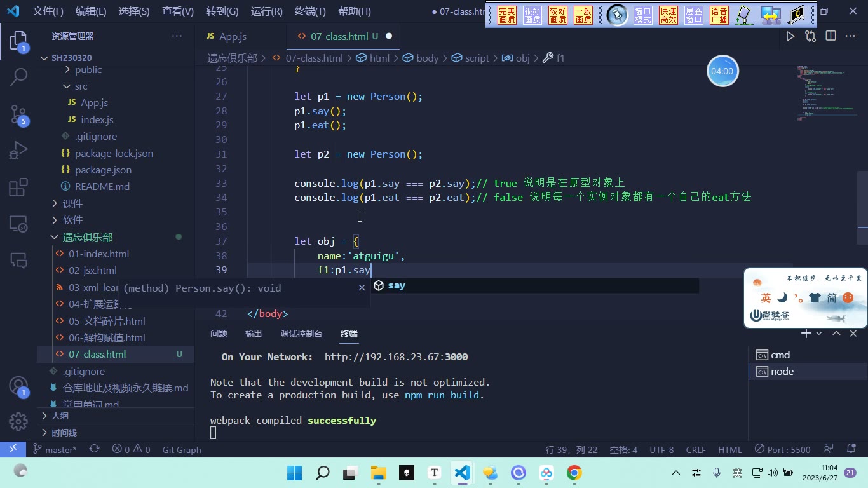Open Chrome from the taskbar
Viewport: 868px width, 488px height.
[x=574, y=473]
